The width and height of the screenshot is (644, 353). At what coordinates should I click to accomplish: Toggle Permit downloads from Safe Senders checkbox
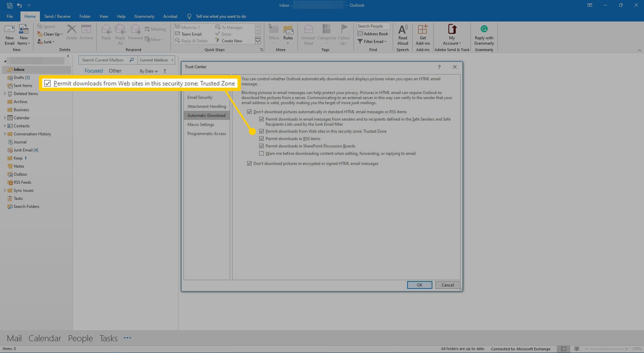pyautogui.click(x=261, y=119)
